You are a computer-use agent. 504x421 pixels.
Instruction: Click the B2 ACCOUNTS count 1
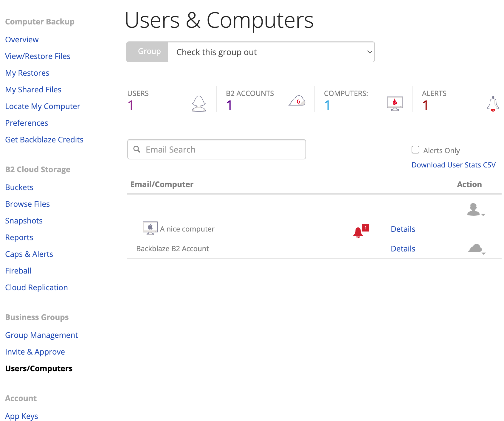click(229, 105)
